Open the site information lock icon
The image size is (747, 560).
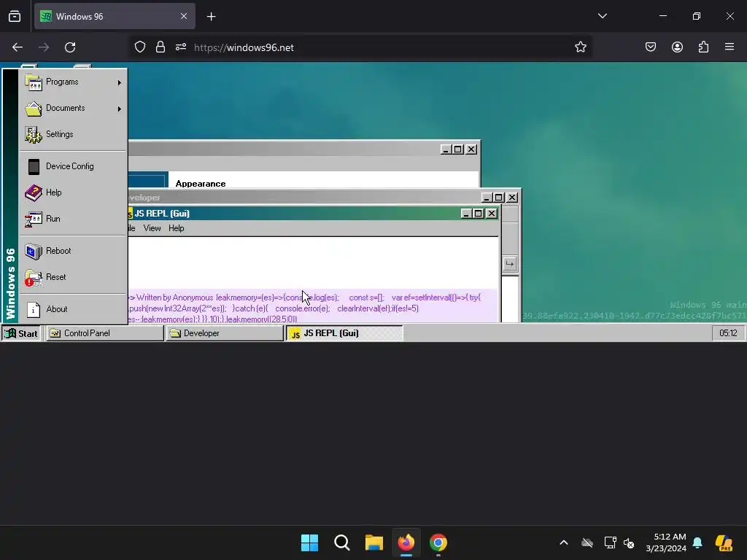click(x=160, y=47)
